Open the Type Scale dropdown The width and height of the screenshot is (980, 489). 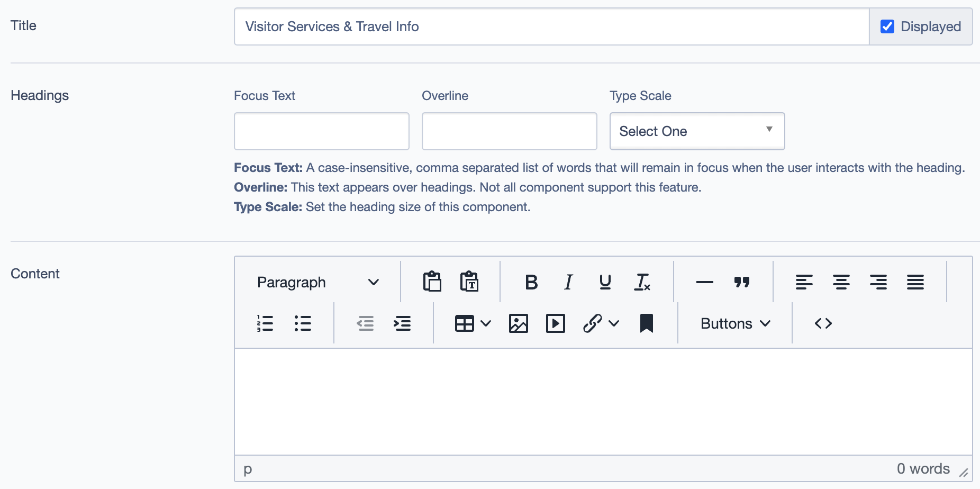pyautogui.click(x=696, y=131)
